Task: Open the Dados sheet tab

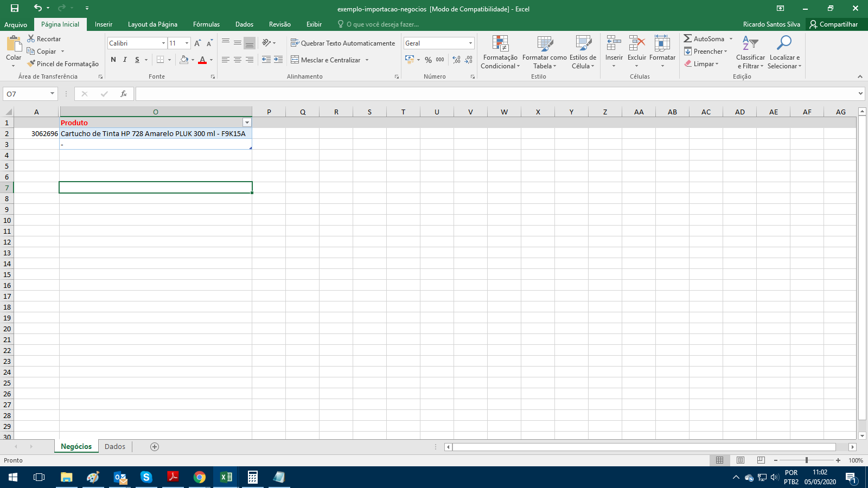Action: (115, 447)
